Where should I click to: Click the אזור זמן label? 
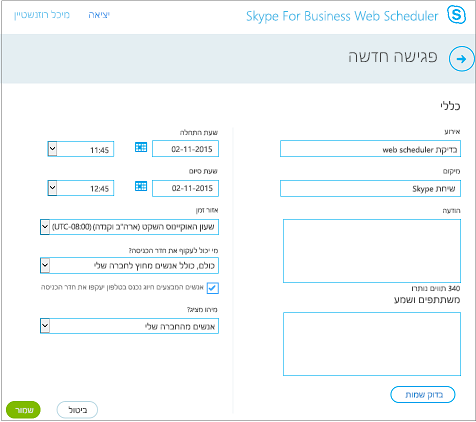(x=207, y=210)
